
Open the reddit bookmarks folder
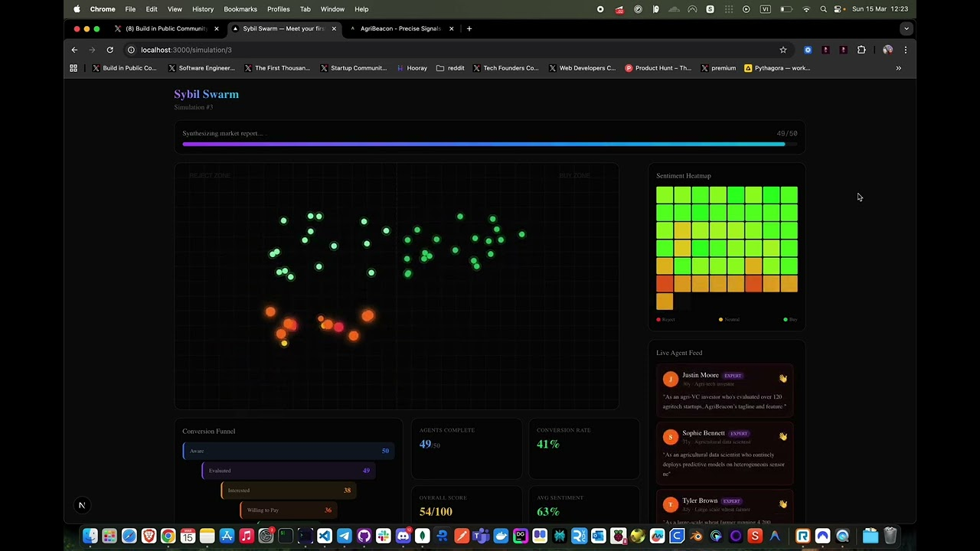[x=450, y=68]
